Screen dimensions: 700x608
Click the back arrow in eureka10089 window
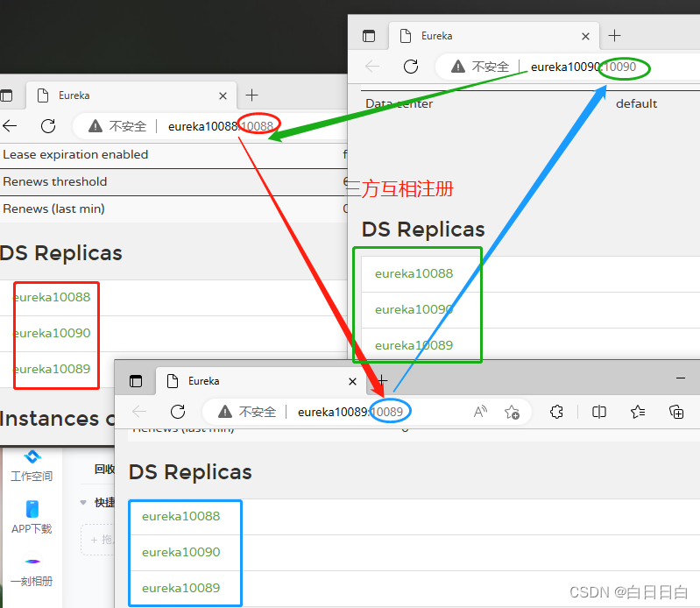139,412
